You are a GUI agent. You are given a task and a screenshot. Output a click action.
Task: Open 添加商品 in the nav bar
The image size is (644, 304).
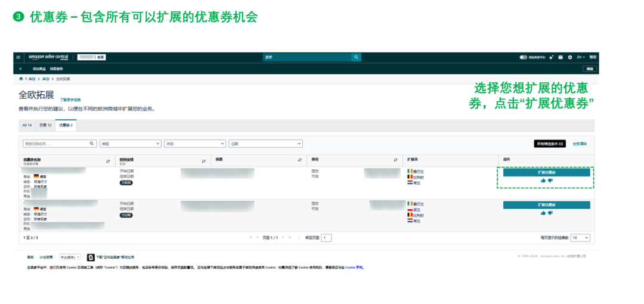[39, 69]
